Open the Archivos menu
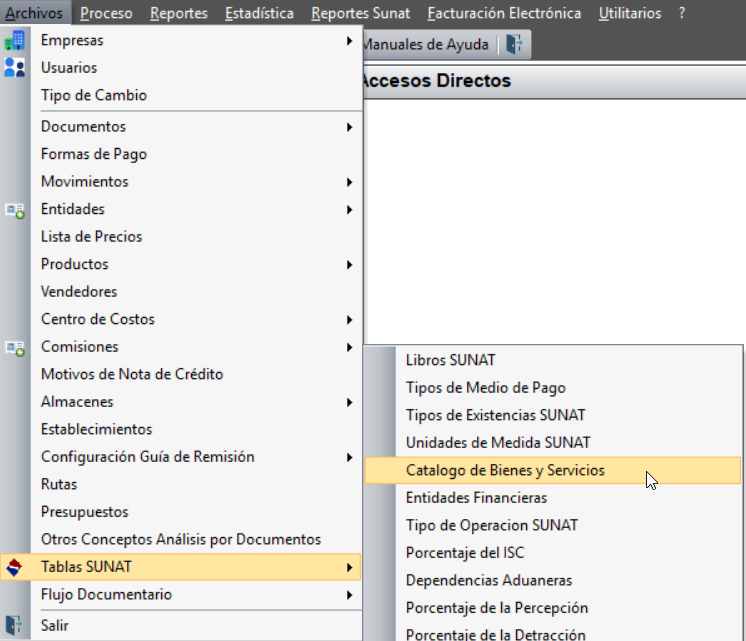746x641 pixels. [x=34, y=13]
